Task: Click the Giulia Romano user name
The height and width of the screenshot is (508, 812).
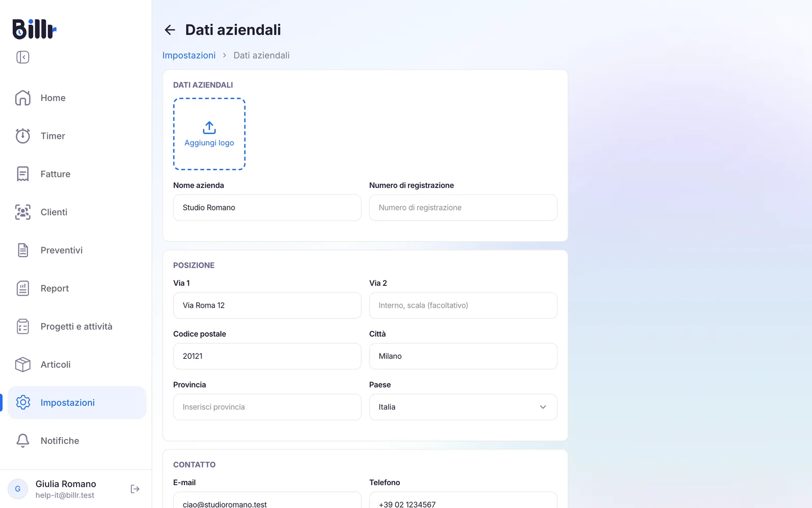Action: (x=65, y=484)
